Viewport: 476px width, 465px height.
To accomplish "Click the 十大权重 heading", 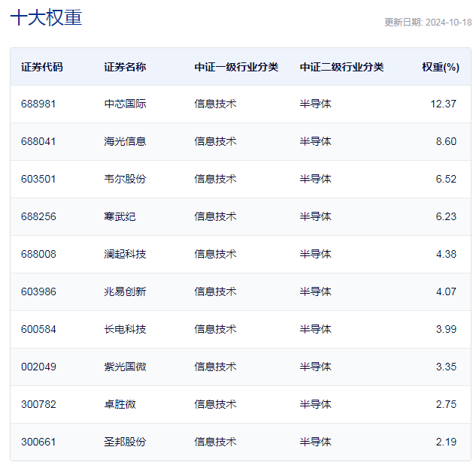I will click(46, 17).
